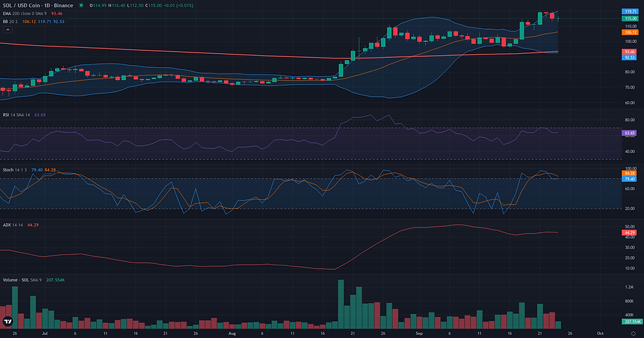Select the RSI 14 SMA 14 legend
The height and width of the screenshot is (338, 644).
point(16,115)
